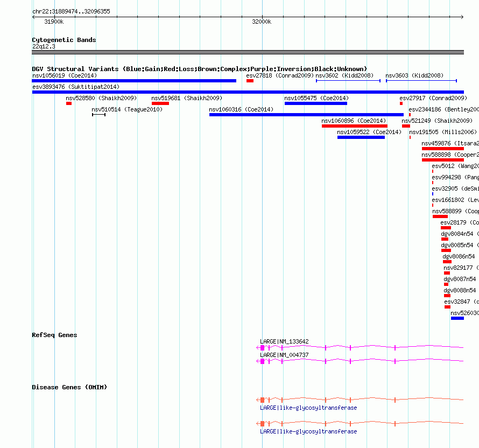Click the nsv1059522 (Coe2014) blue bar
The height and width of the screenshot is (448, 479).
[361, 137]
